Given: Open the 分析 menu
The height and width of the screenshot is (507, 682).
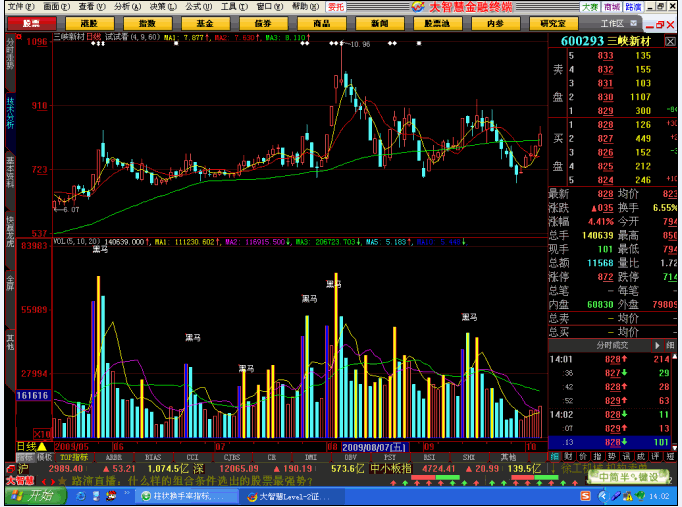Looking at the screenshot, I should pos(127,7).
